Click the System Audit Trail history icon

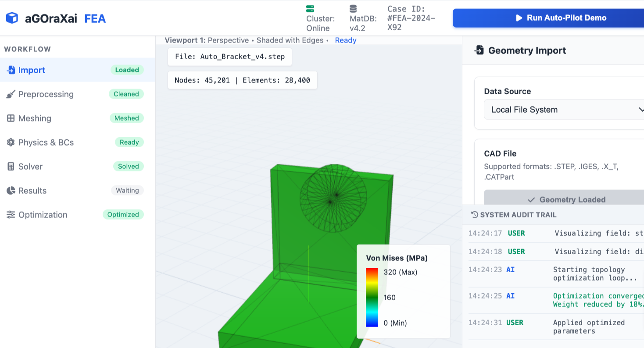(474, 215)
